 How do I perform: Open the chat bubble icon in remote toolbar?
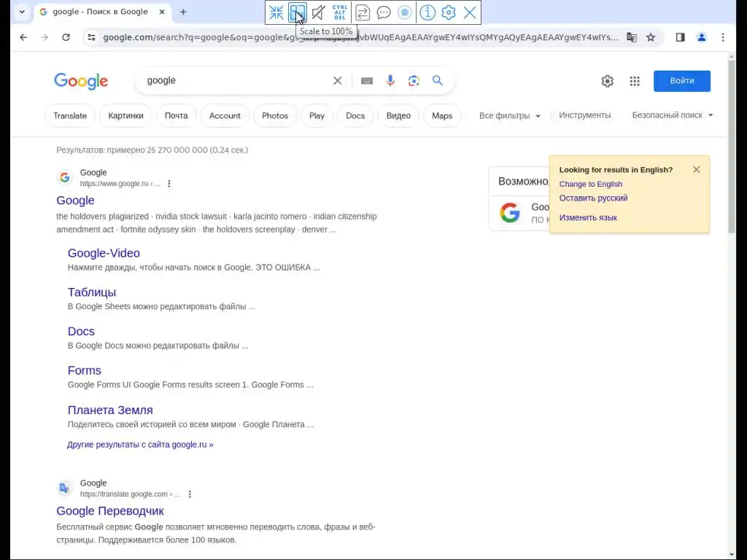pyautogui.click(x=384, y=12)
